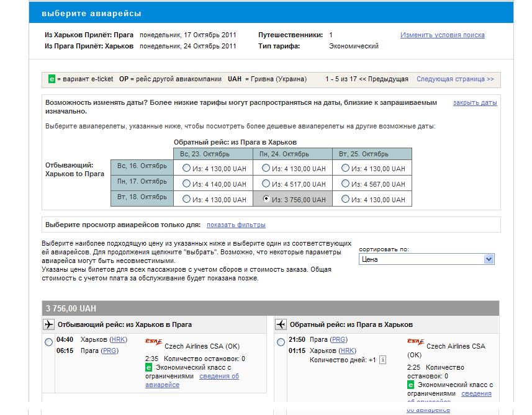Click Czech Airlines logo in departing flight
The height and width of the screenshot is (415, 532).
point(153,342)
